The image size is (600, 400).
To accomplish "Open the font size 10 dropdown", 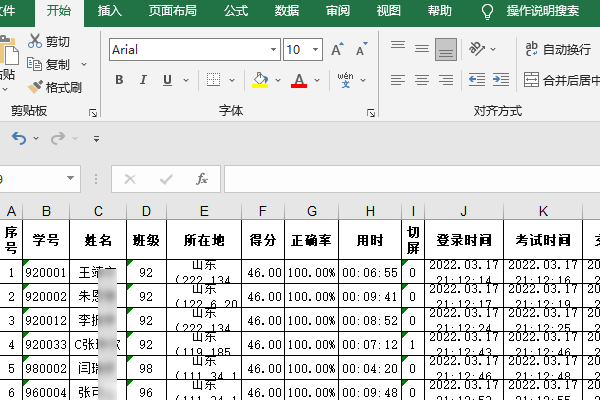I will point(315,49).
